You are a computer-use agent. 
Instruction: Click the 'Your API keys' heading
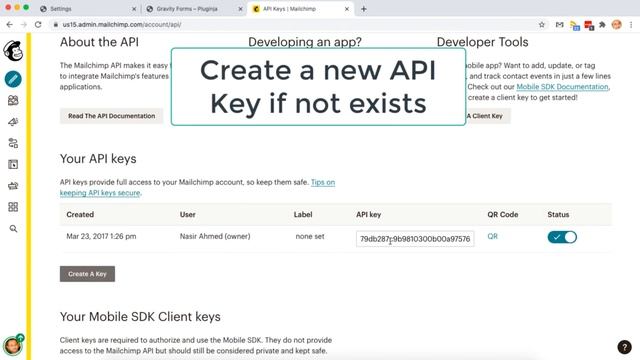pyautogui.click(x=98, y=159)
